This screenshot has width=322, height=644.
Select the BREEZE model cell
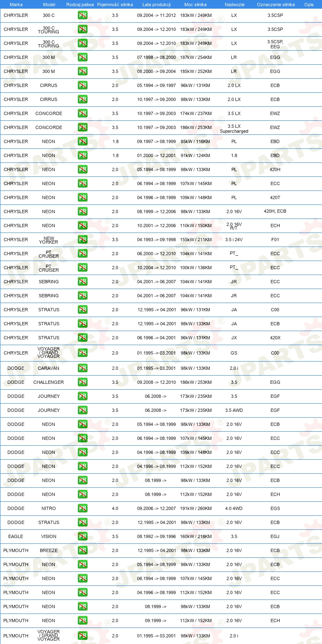pos(49,550)
